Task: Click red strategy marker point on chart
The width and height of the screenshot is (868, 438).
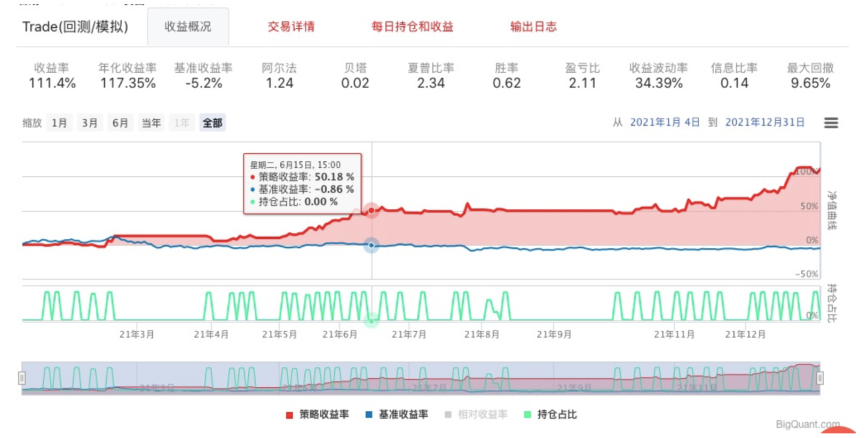Action: [372, 210]
